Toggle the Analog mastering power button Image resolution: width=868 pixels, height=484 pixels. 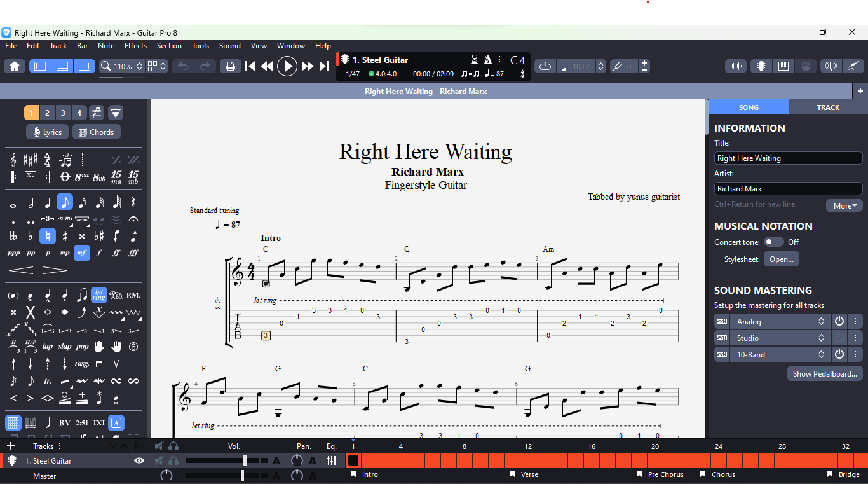pyautogui.click(x=839, y=321)
